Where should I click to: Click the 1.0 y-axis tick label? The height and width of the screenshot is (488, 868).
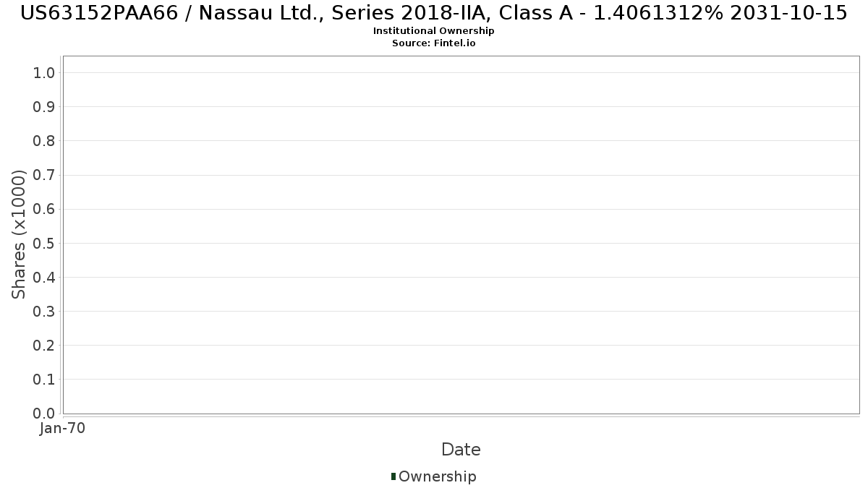[x=44, y=72]
